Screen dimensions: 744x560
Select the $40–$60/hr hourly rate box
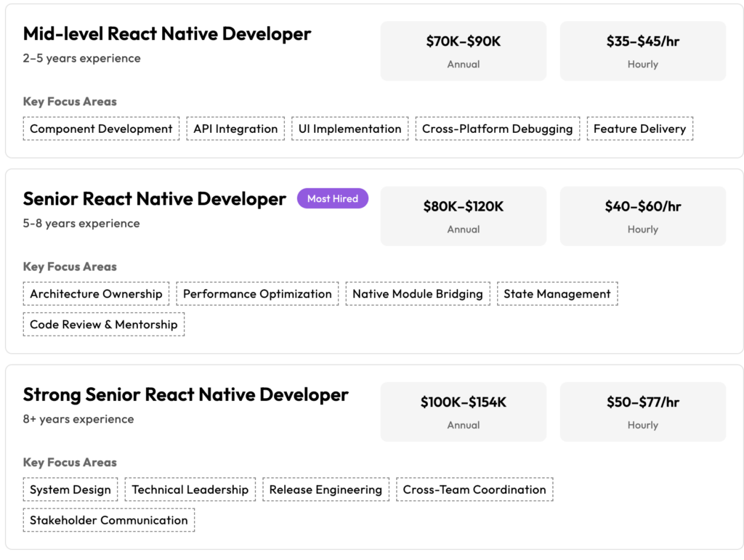click(x=642, y=216)
